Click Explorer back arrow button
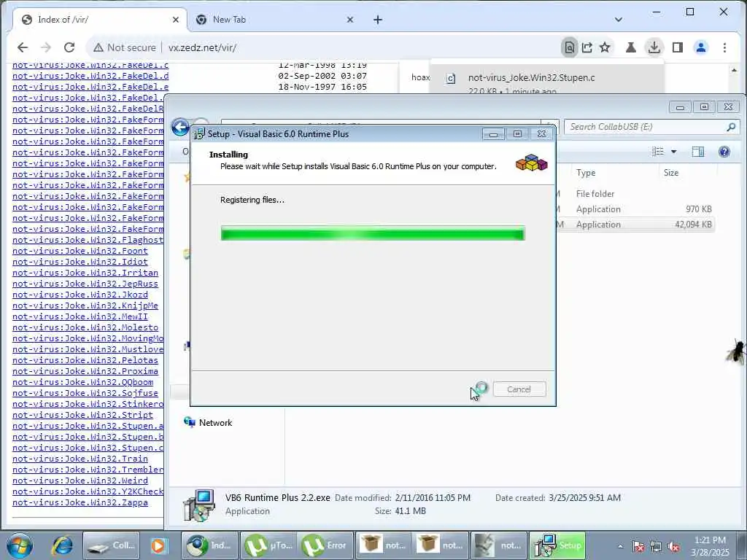 (181, 127)
